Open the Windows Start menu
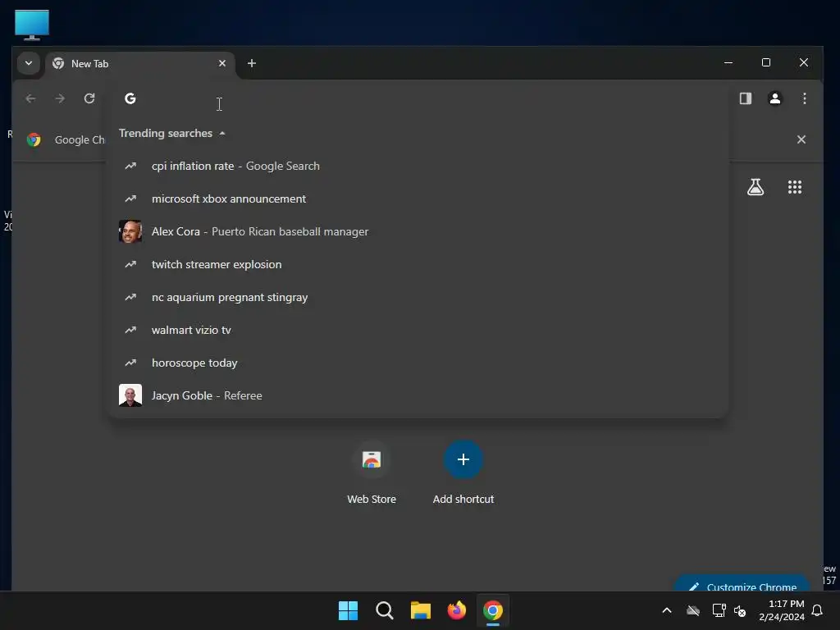Screen dimensions: 840x630 (x=348, y=610)
